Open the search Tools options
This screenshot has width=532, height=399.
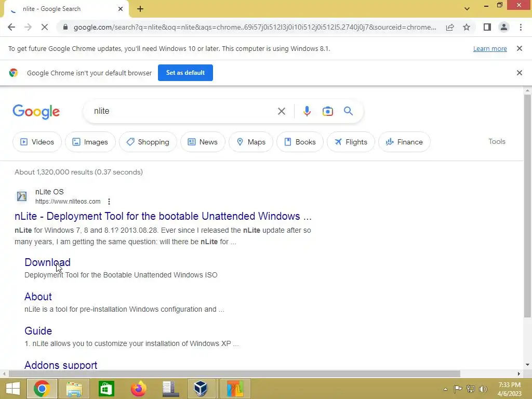tap(497, 141)
